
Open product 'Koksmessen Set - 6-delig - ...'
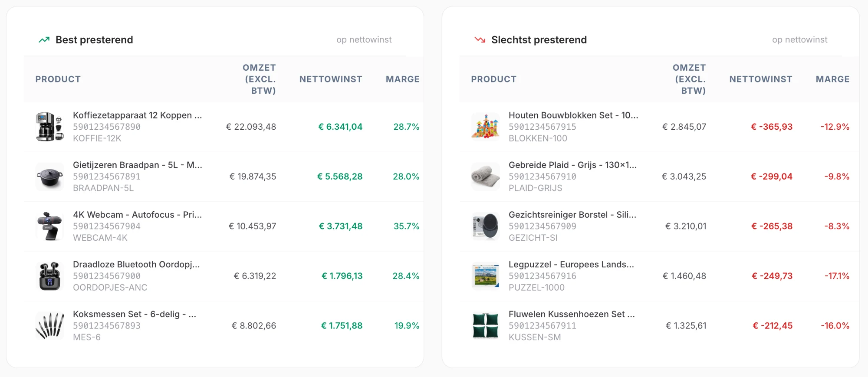pos(135,314)
